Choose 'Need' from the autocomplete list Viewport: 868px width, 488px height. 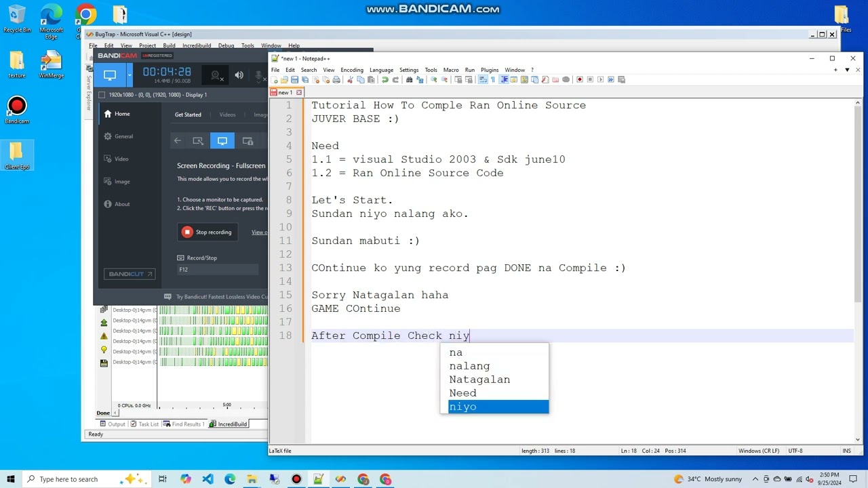pyautogui.click(x=498, y=393)
